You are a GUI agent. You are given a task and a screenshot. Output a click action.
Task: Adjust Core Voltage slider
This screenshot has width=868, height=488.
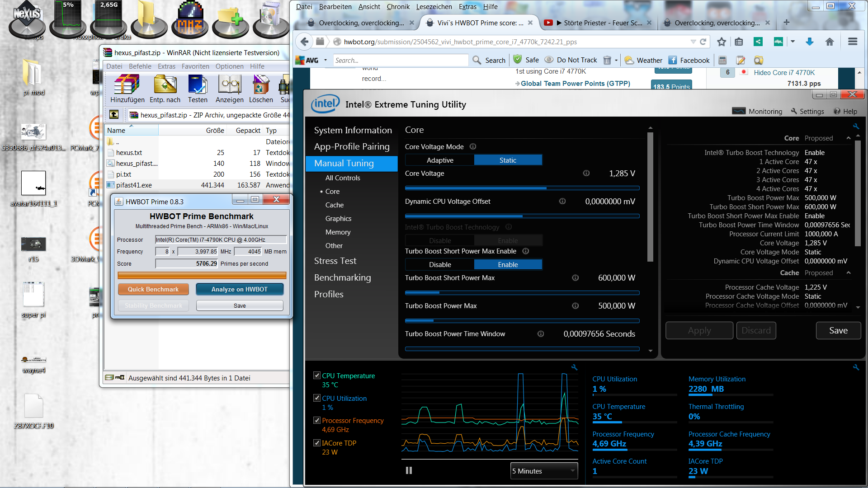point(522,188)
